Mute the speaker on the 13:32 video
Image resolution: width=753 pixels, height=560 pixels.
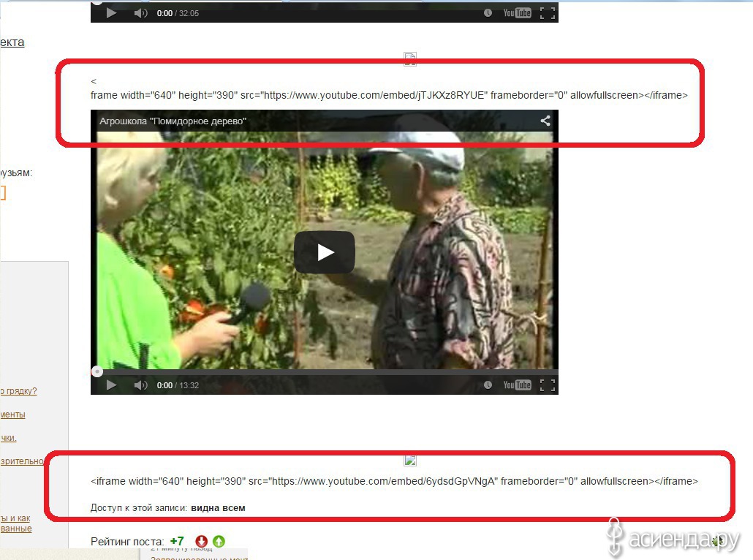click(x=140, y=385)
